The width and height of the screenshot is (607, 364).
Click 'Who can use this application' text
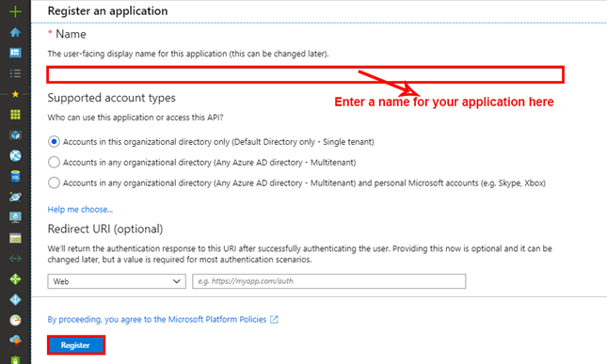[136, 118]
